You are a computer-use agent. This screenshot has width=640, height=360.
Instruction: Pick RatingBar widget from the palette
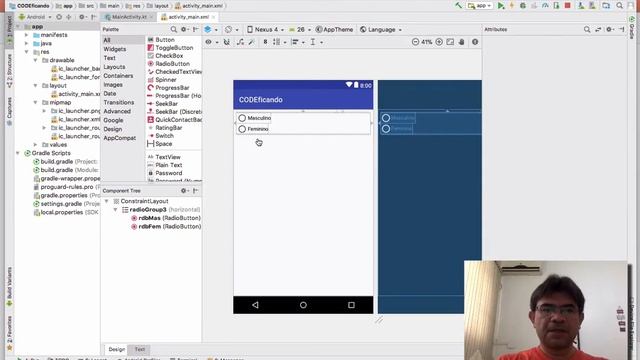(x=164, y=128)
